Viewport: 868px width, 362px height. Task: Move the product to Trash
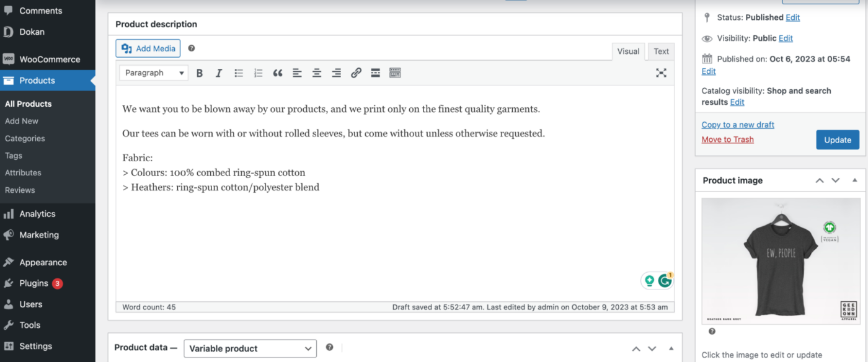727,139
